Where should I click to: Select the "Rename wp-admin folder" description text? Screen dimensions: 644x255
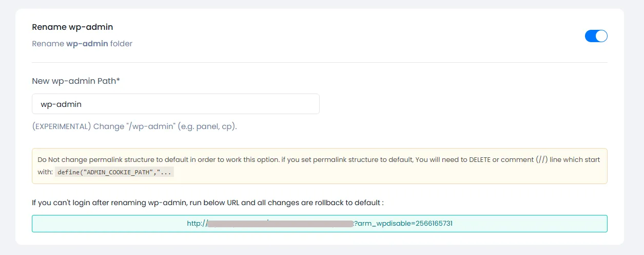[82, 44]
